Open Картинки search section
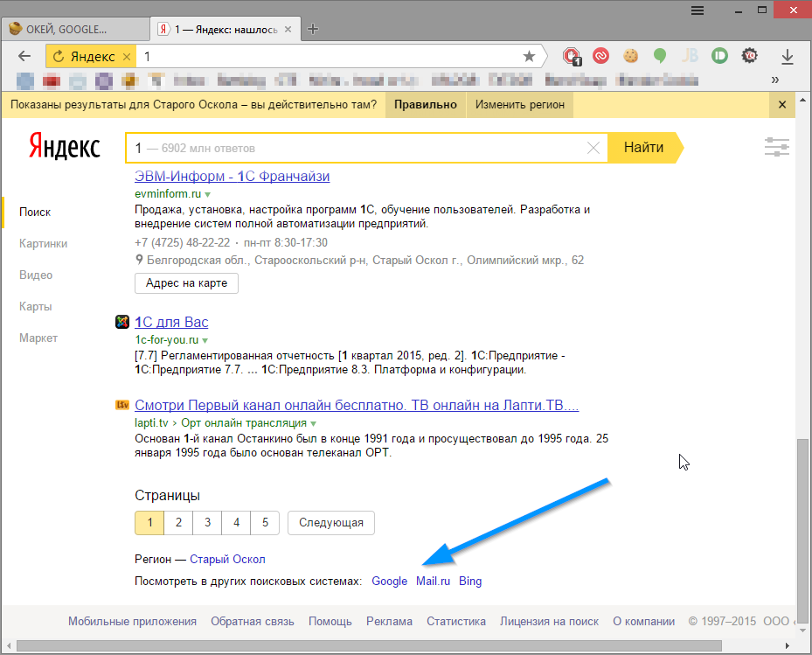Image resolution: width=812 pixels, height=655 pixels. [x=43, y=244]
